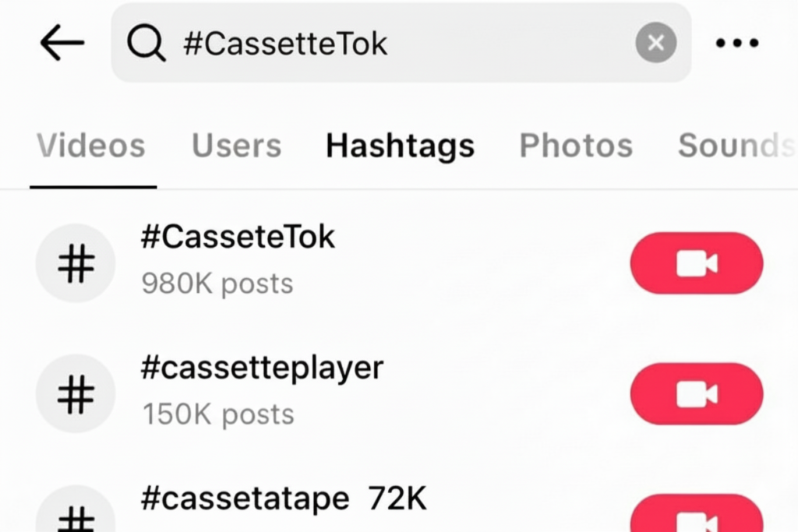Tap hash icon beside #CasseteTok
Screen dimensions: 798x532
tap(76, 263)
